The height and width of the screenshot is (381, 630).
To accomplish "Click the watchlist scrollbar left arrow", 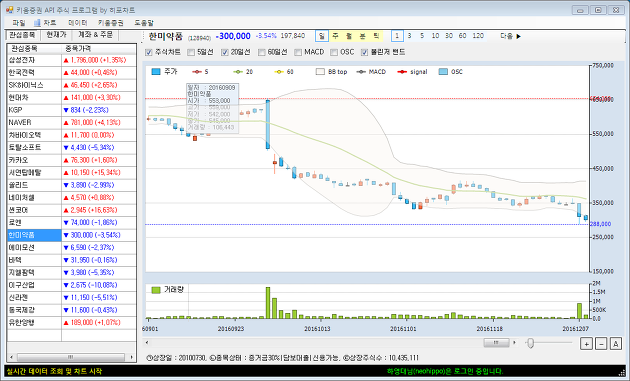I will point(11,357).
